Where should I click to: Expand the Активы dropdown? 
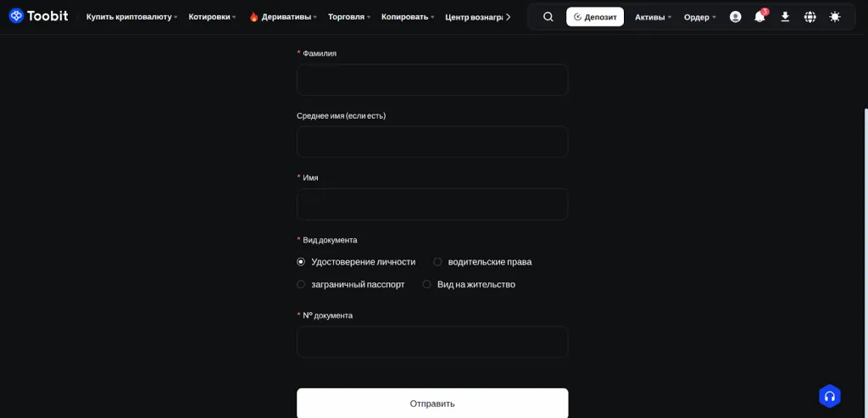pos(653,17)
